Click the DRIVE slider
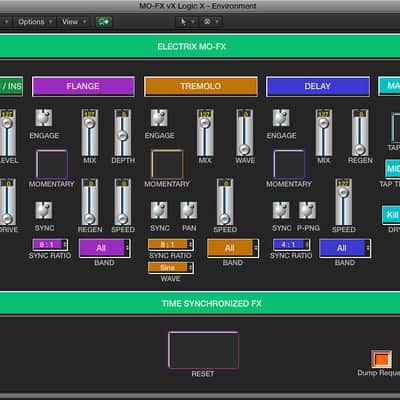Image resolution: width=400 pixels, height=400 pixels. point(7,202)
